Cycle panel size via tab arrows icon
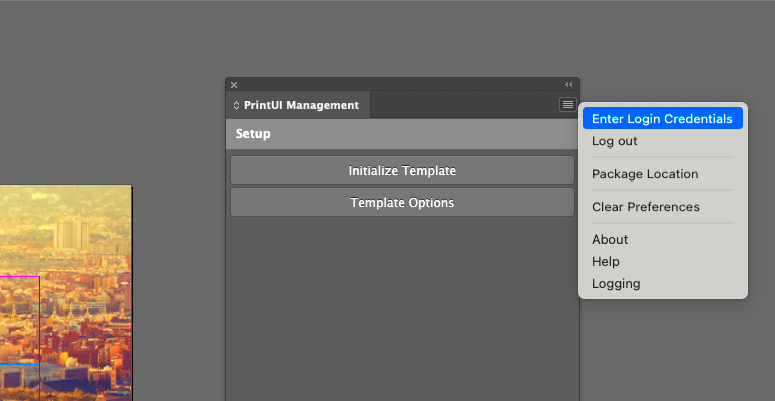Screen dimensions: 775x401 click(x=236, y=105)
